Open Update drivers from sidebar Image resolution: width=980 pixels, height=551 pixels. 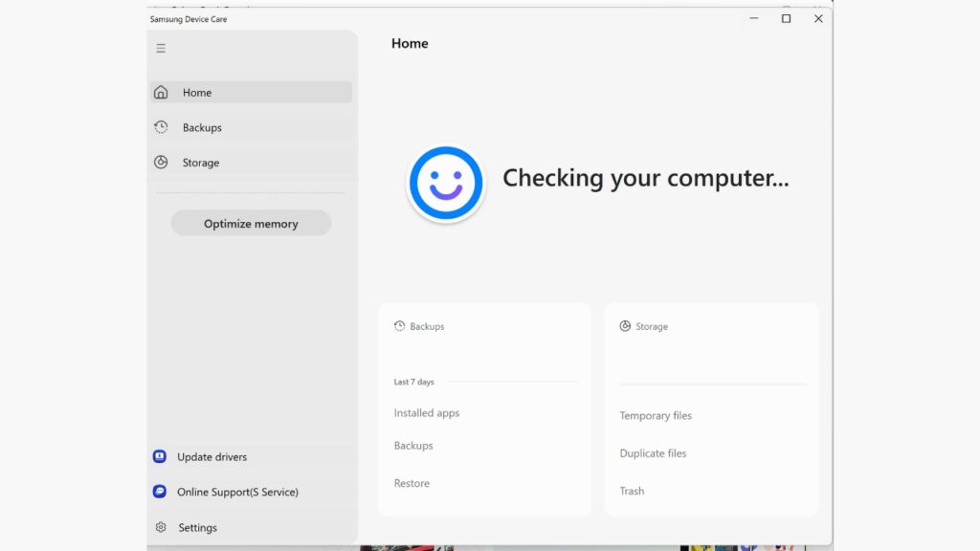(252, 456)
